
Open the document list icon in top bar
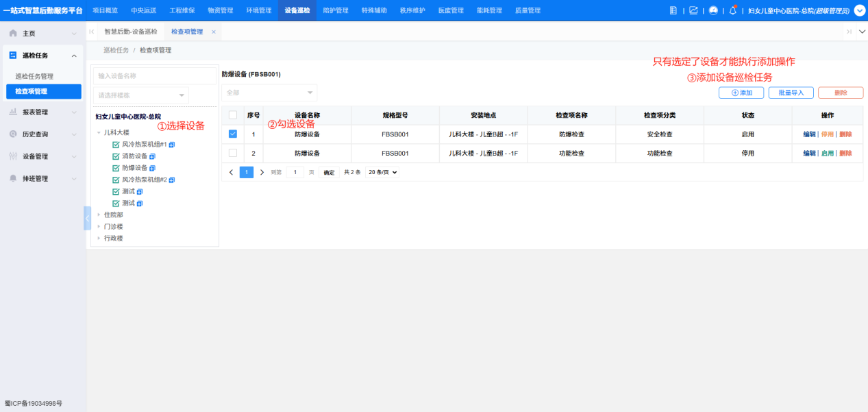pos(673,10)
